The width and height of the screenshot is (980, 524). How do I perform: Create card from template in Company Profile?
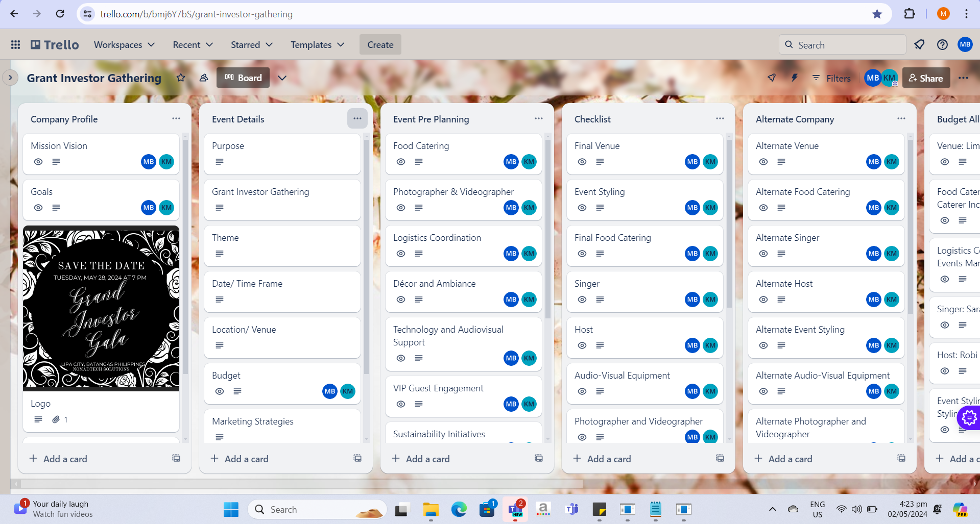176,458
